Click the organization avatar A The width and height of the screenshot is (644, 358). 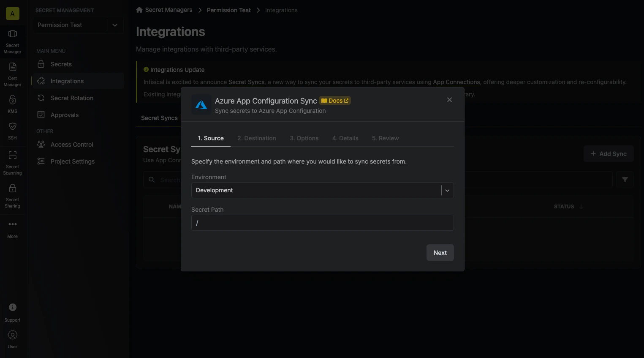pyautogui.click(x=13, y=14)
